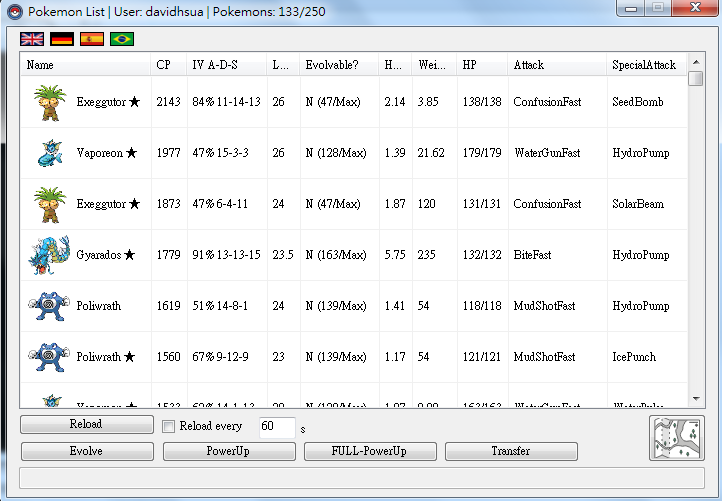Click height value 5.75
The width and height of the screenshot is (722, 501).
coord(395,255)
